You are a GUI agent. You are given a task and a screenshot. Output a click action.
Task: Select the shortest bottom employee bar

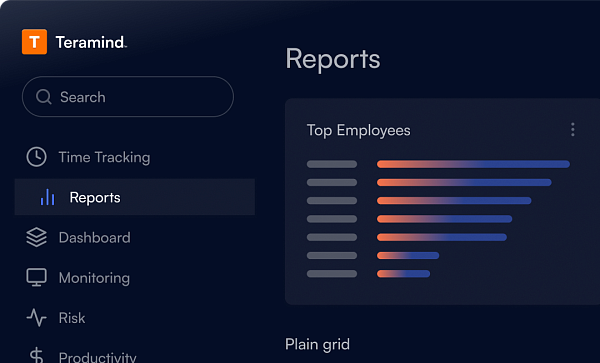tap(403, 273)
